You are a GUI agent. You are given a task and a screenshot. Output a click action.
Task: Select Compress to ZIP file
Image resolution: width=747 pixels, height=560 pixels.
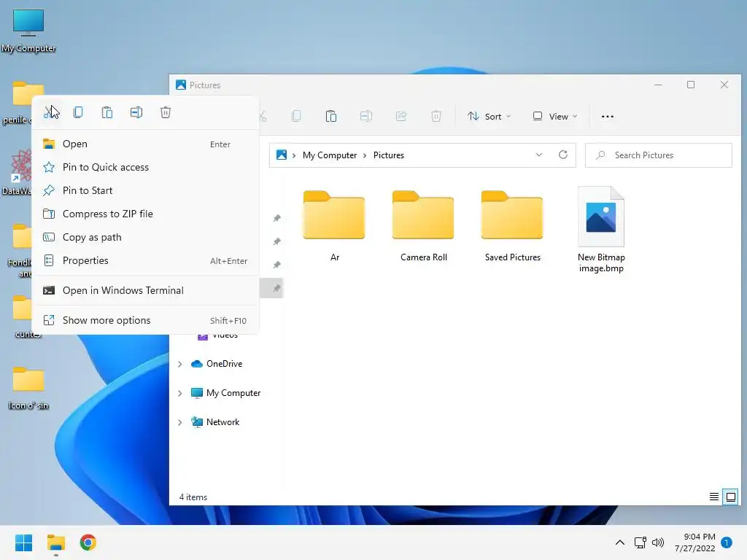[x=146, y=214]
